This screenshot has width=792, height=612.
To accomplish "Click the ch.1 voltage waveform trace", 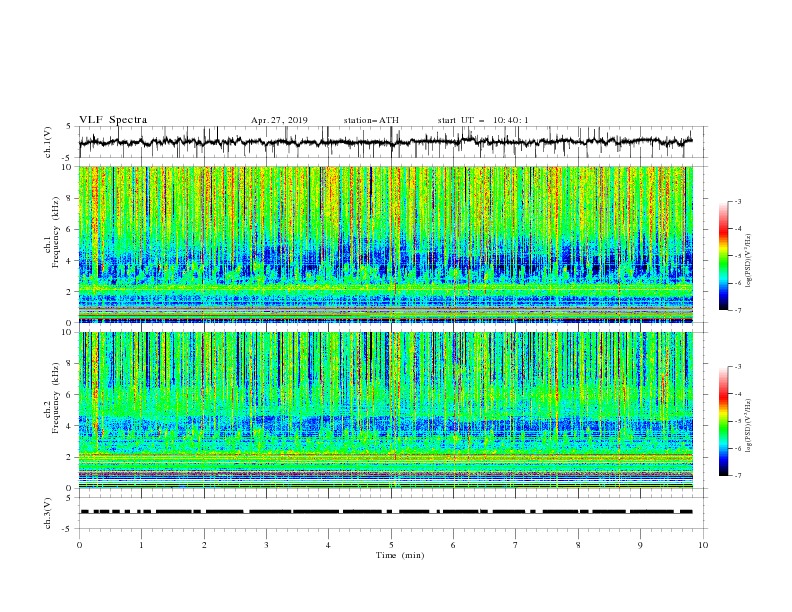I will tap(386, 142).
